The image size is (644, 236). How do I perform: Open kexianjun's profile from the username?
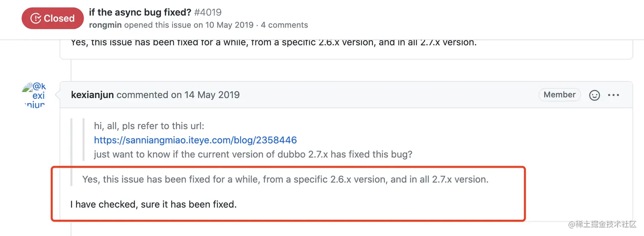tap(92, 95)
